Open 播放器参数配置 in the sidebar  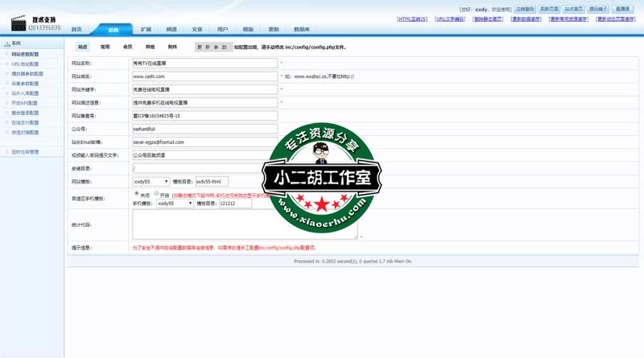[27, 74]
